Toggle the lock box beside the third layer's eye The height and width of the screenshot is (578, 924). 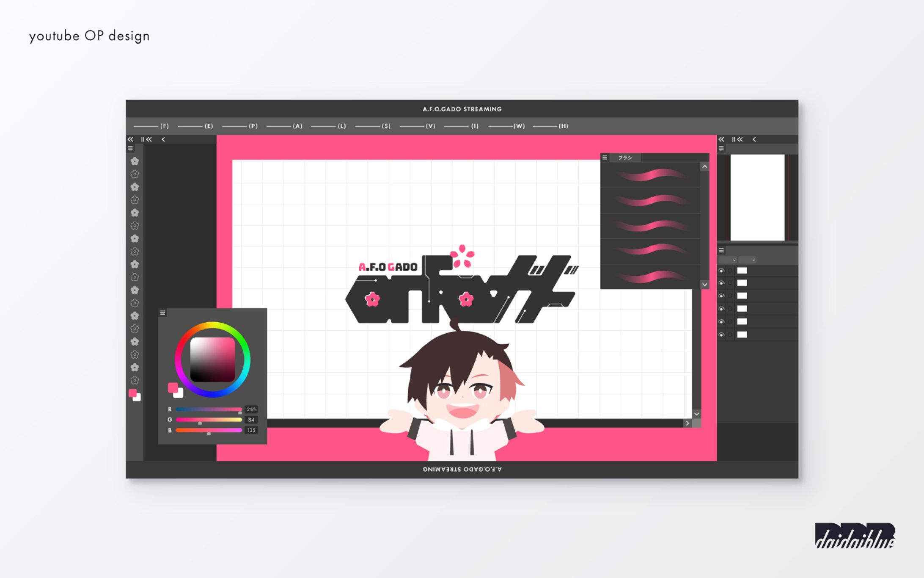tap(730, 296)
